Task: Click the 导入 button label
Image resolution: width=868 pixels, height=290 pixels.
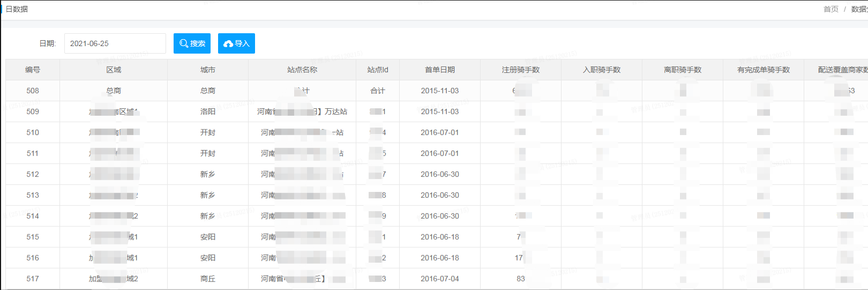Action: pos(242,43)
